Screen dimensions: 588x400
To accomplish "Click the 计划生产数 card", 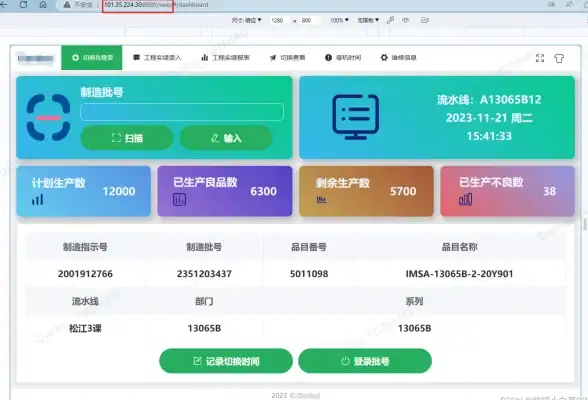I will pyautogui.click(x=83, y=191).
